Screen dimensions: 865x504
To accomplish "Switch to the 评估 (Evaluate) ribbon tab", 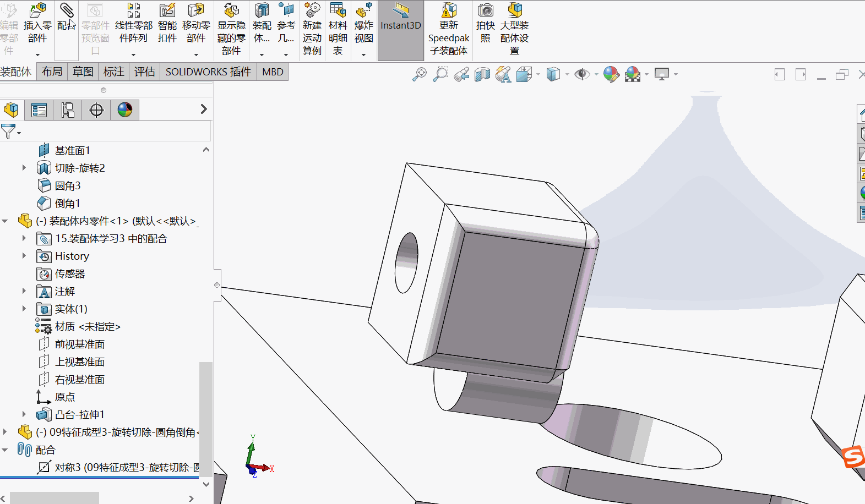I will [145, 72].
